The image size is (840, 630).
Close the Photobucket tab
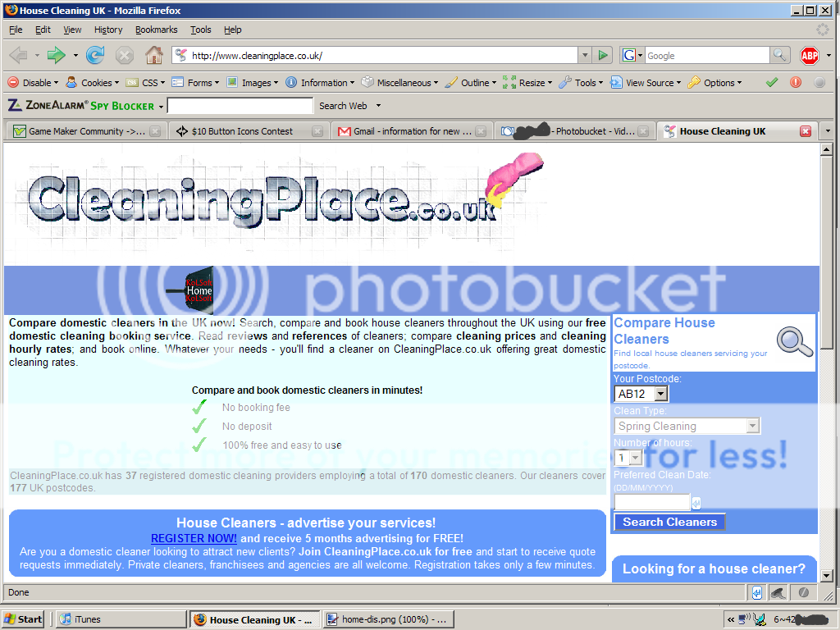(643, 131)
